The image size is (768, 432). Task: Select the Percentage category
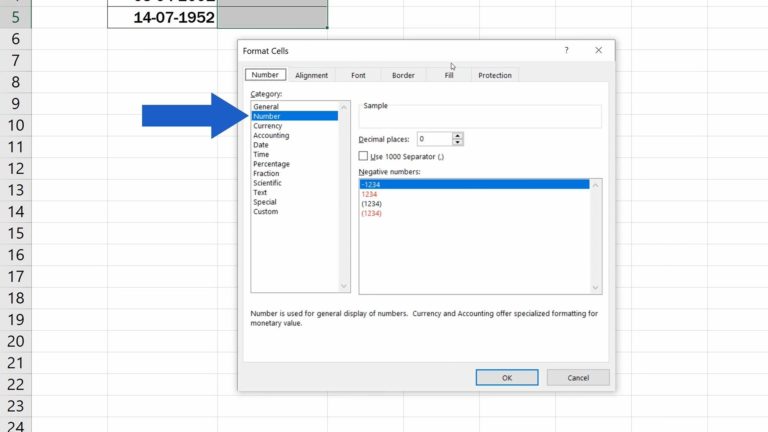pos(271,164)
